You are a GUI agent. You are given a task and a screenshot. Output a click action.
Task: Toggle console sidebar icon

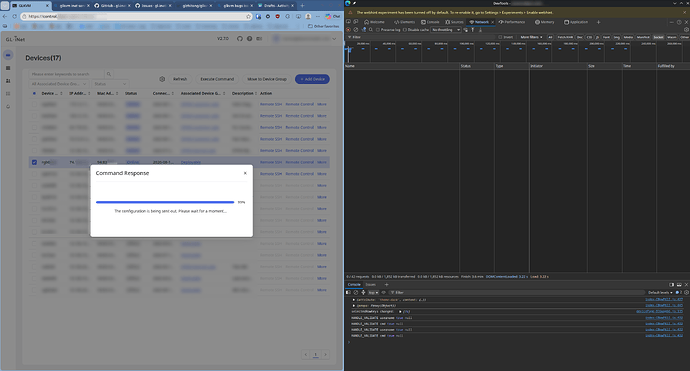coord(348,292)
